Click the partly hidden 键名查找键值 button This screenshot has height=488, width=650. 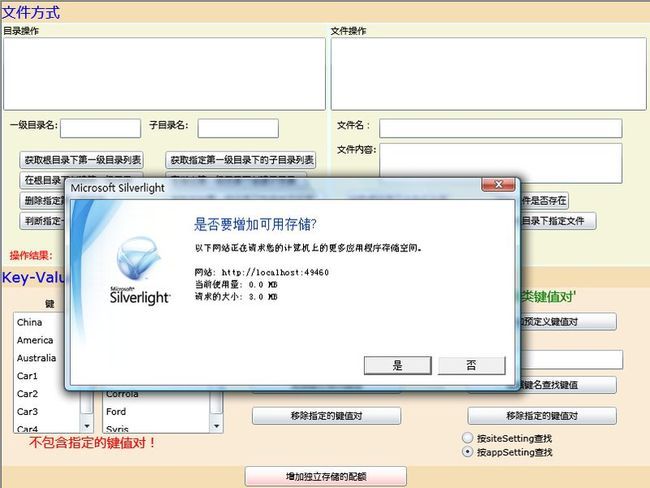point(568,385)
